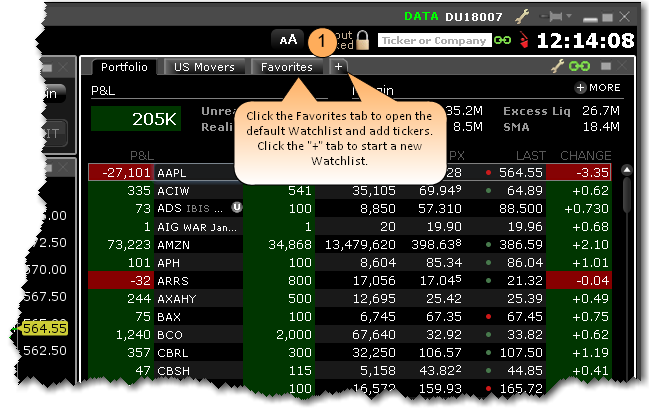Expand the + MORE account details

point(597,88)
